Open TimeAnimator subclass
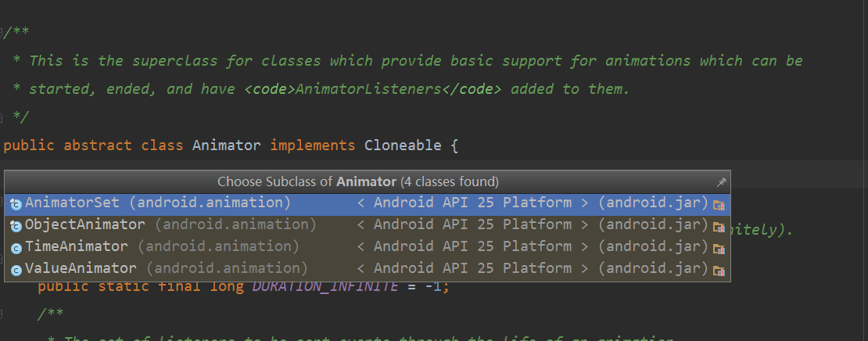The image size is (868, 341). click(368, 247)
